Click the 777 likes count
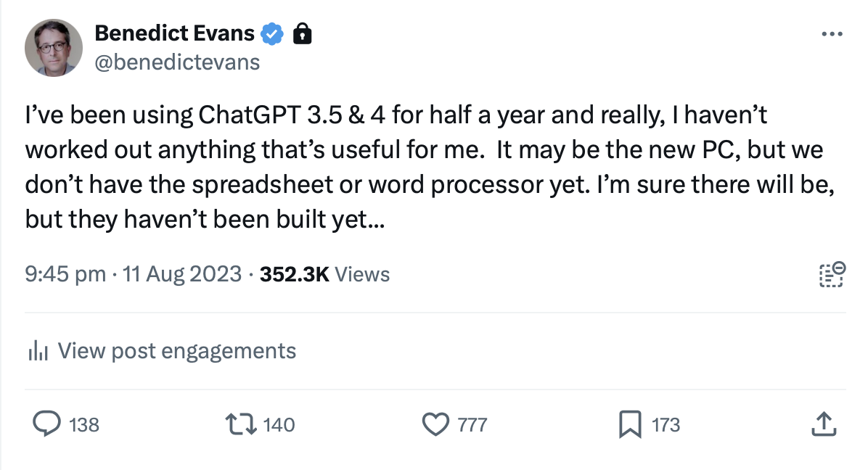 click(472, 425)
